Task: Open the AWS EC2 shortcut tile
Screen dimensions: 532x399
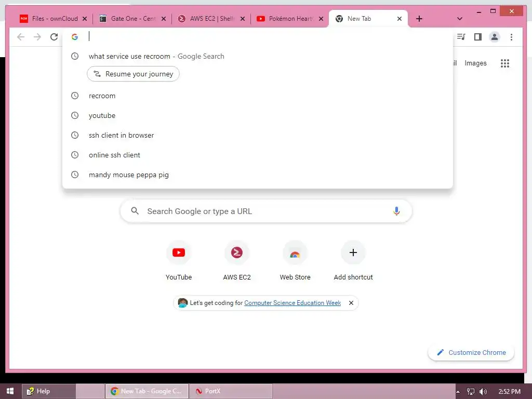Action: pos(237,261)
